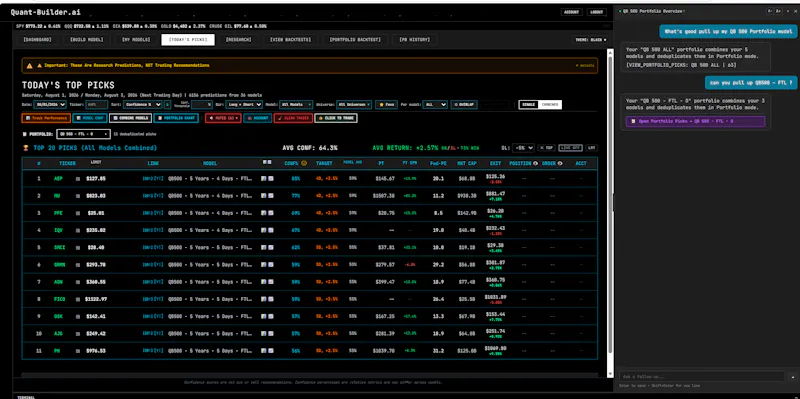Increase chat font size with A+ button
800x399 pixels.
click(779, 11)
